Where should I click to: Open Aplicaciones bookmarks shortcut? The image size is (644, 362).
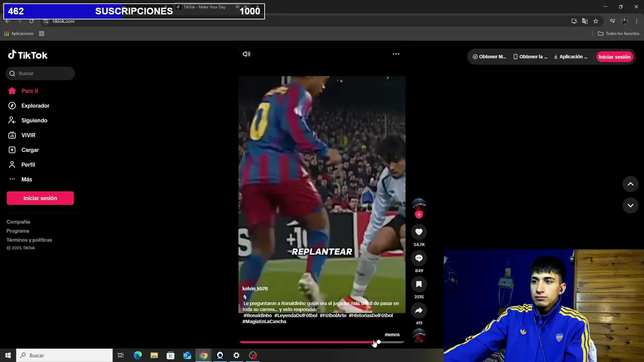19,34
